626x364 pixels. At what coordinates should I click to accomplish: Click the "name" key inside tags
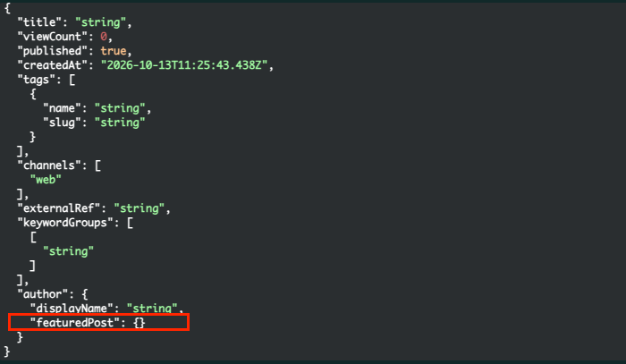click(62, 108)
